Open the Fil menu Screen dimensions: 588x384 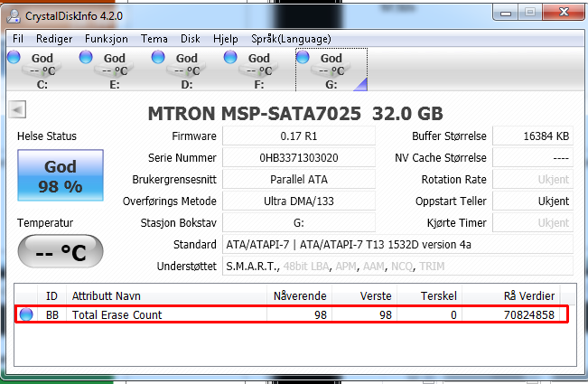click(18, 39)
